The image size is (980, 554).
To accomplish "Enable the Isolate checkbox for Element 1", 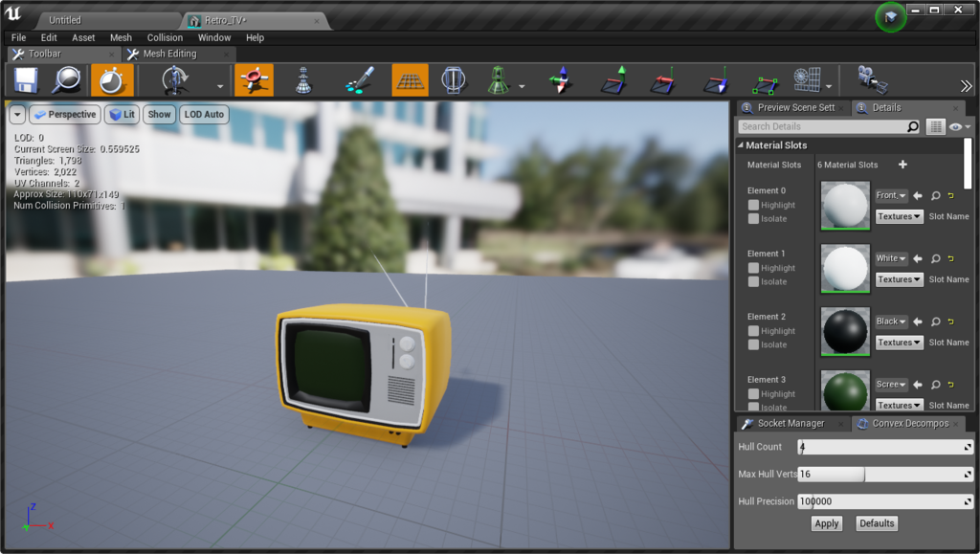I will pos(754,281).
